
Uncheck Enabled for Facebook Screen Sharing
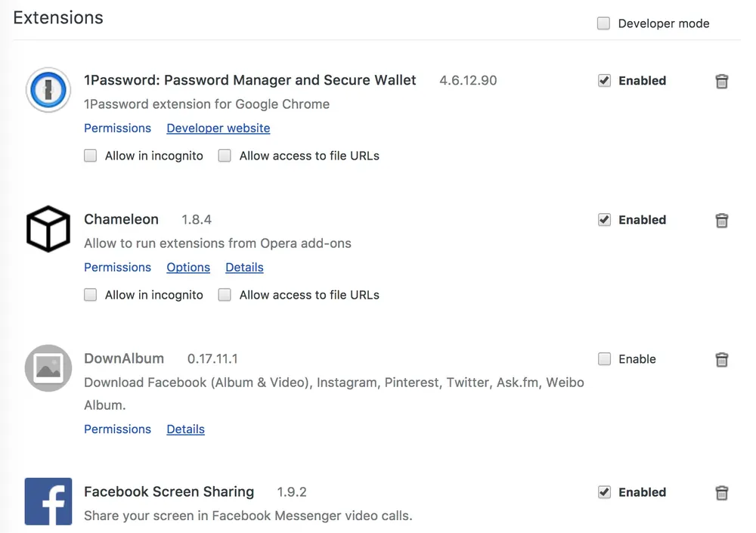tap(604, 492)
